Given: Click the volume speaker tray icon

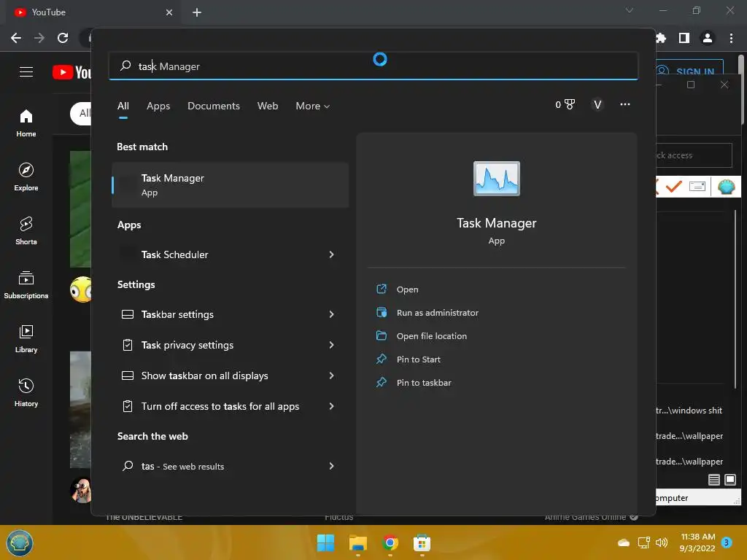Looking at the screenshot, I should point(661,542).
